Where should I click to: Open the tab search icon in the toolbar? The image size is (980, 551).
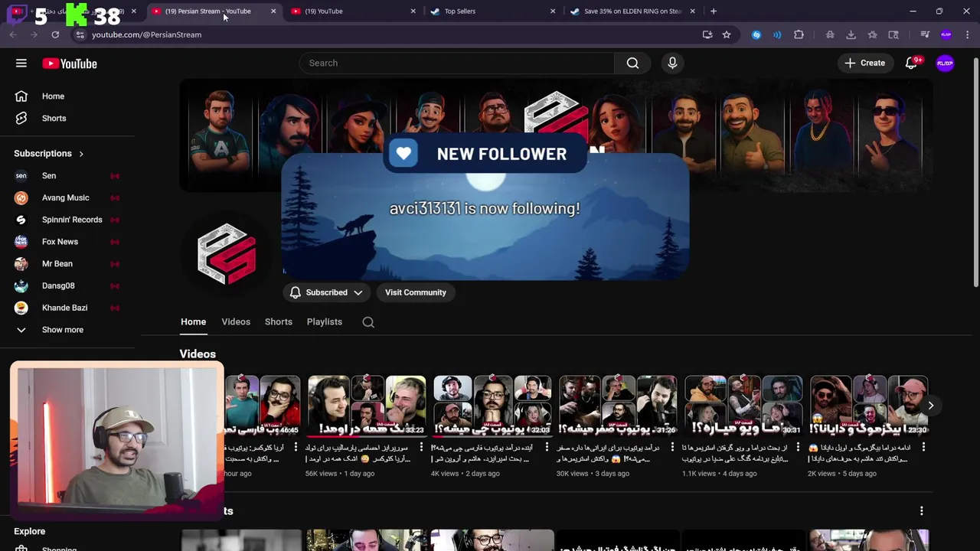pos(893,34)
